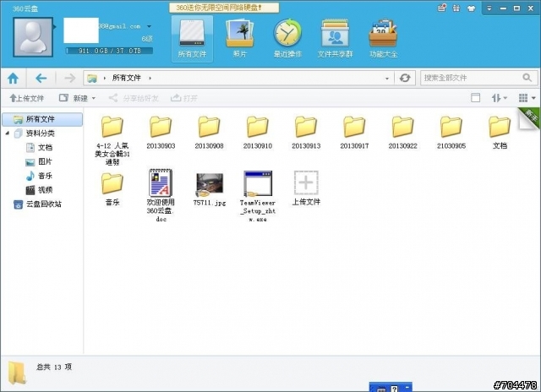541x392 pixels.
Task: Click the 打开 open button
Action: pos(184,98)
